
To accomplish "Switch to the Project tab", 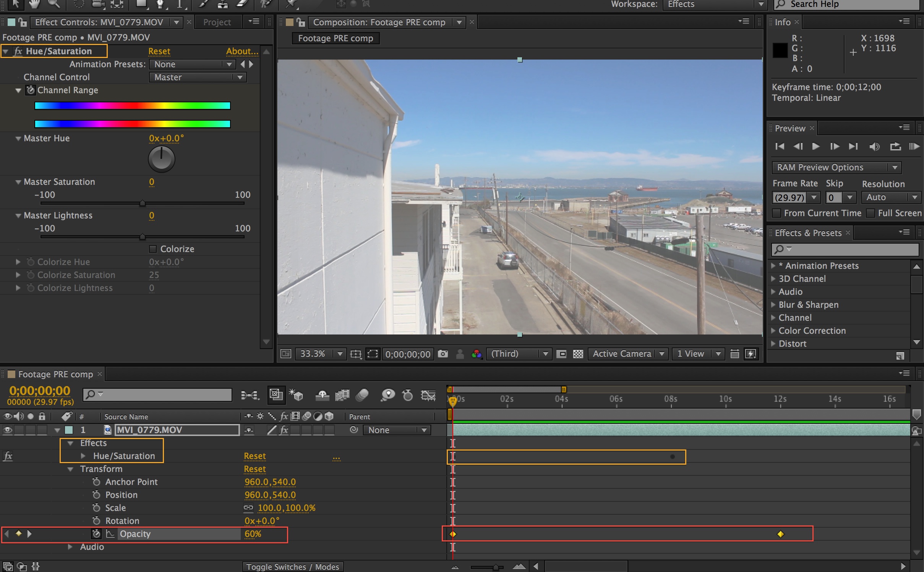I will (217, 22).
